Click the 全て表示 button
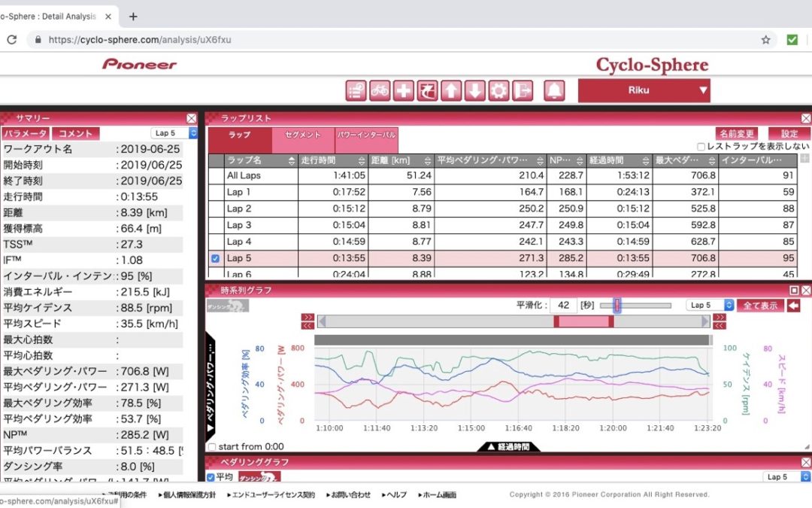This screenshot has height=508, width=812. coord(760,306)
